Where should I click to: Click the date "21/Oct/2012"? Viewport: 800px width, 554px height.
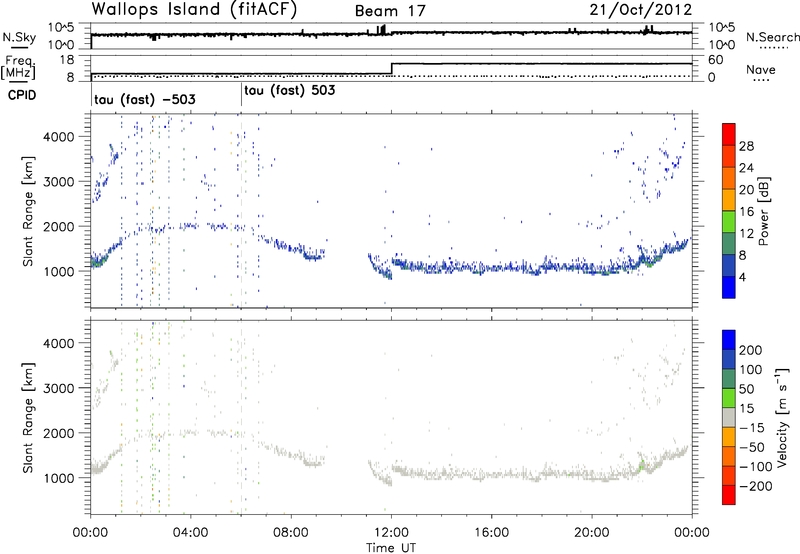[x=641, y=10]
